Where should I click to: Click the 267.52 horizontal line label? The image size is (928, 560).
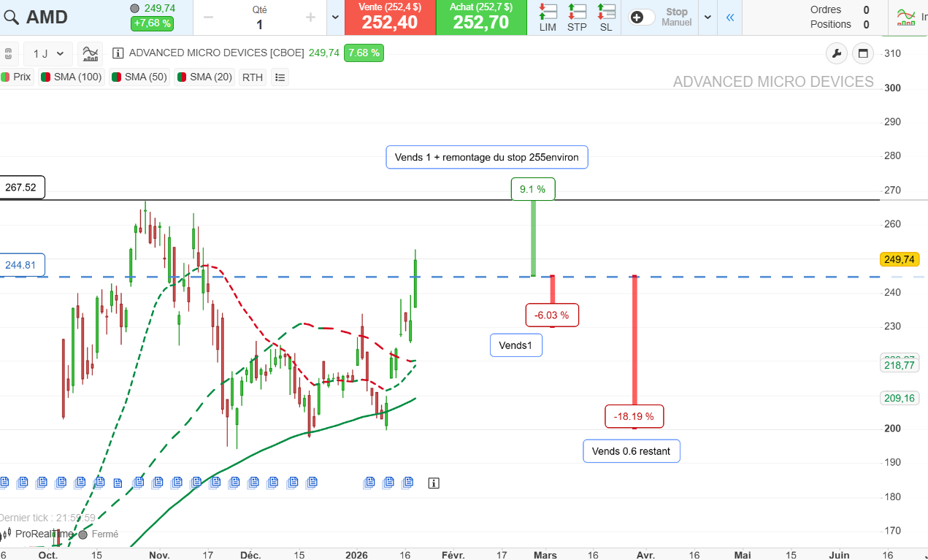22,188
